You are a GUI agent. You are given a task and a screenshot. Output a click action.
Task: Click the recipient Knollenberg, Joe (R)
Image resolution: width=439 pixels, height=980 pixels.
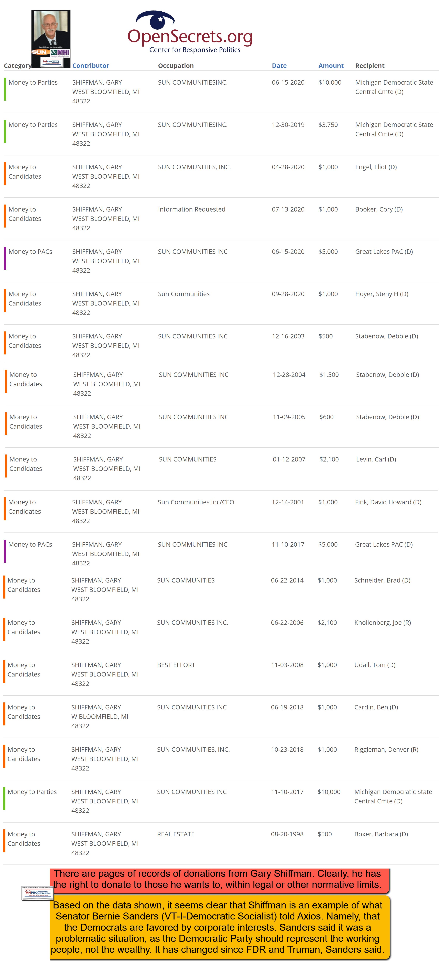click(x=382, y=623)
